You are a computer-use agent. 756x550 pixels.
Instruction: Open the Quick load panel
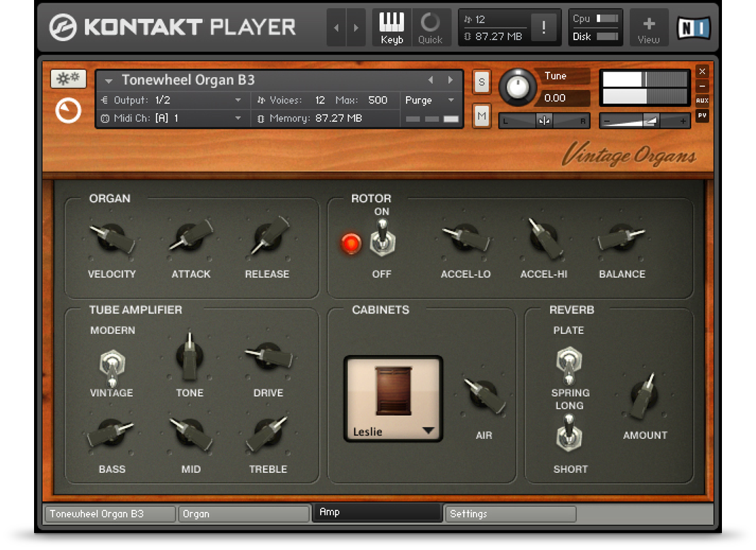point(430,27)
